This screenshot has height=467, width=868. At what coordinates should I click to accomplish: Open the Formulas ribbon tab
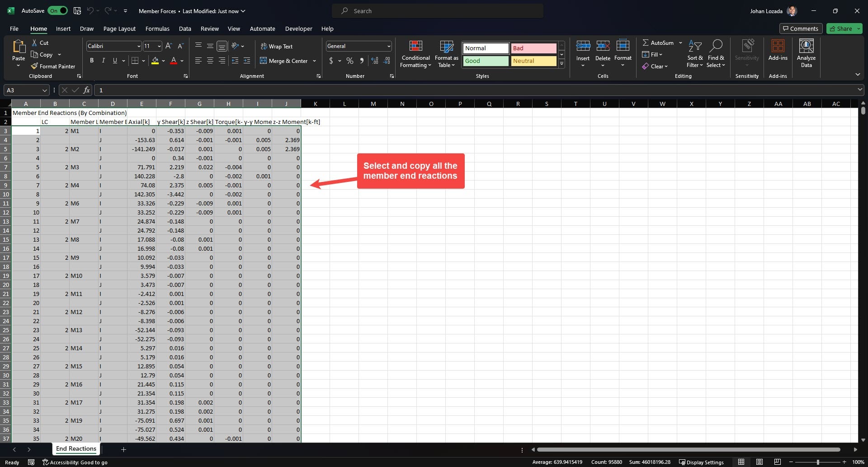coord(157,29)
